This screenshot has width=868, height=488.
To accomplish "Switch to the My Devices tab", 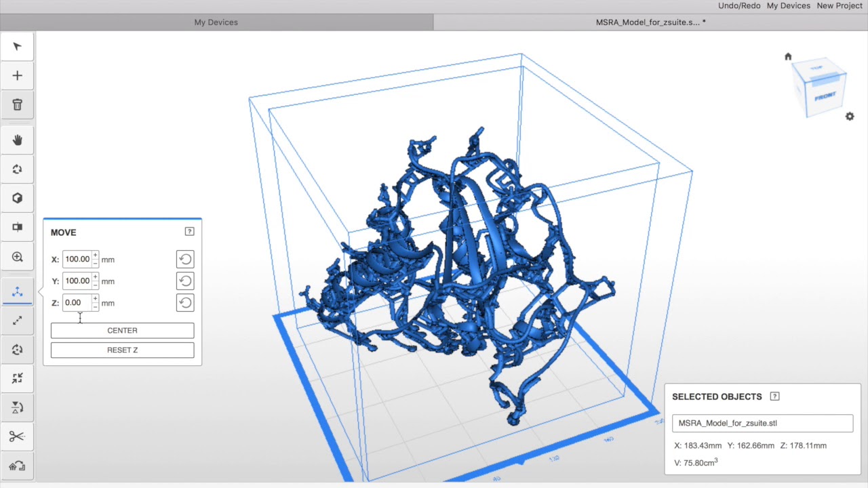I will 216,22.
